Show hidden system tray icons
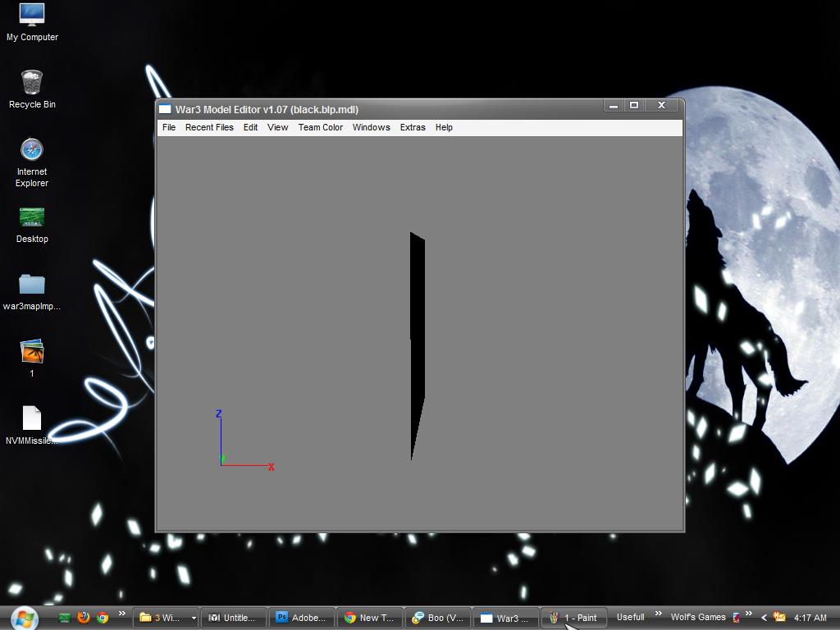Viewport: 840px width, 630px height. (764, 618)
